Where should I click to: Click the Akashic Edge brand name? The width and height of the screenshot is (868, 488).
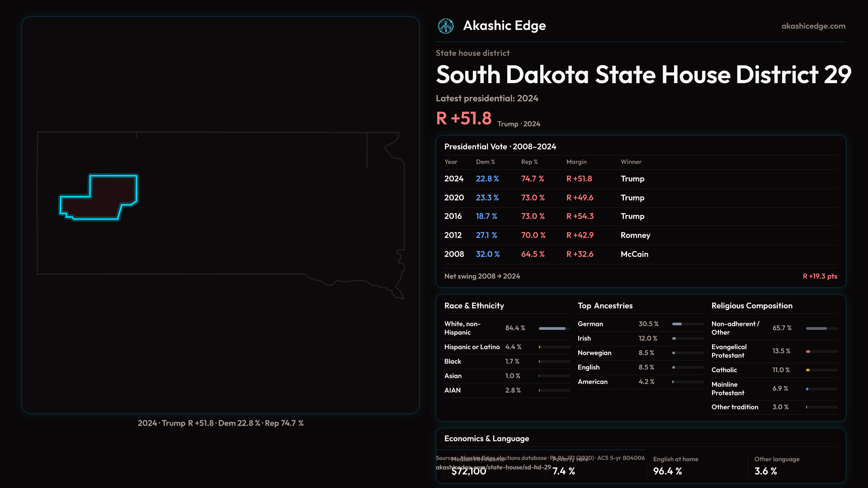(504, 26)
